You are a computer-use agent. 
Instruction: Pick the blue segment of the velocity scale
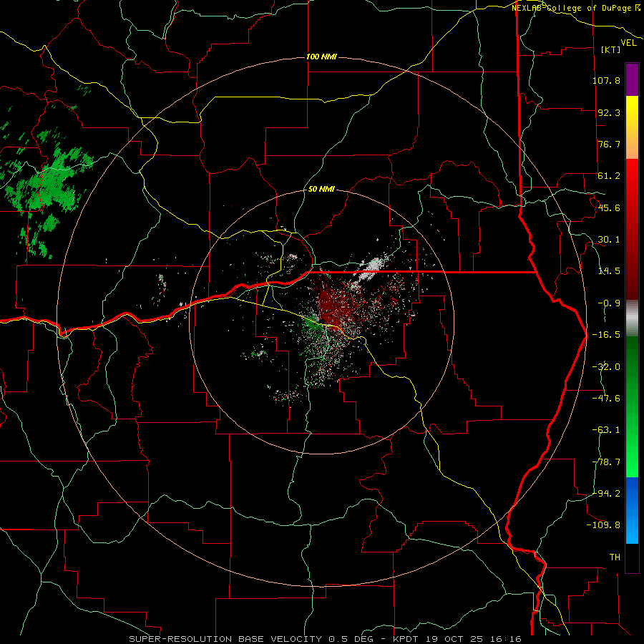point(632,510)
